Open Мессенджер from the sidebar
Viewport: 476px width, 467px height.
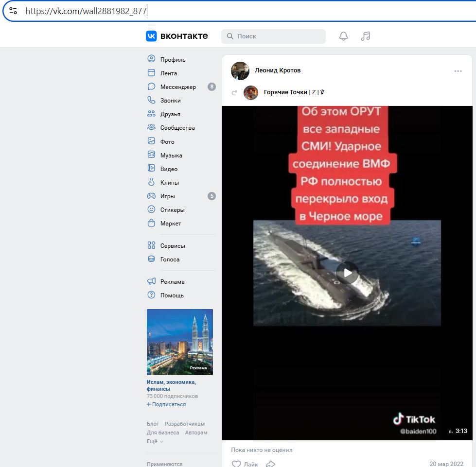click(178, 87)
